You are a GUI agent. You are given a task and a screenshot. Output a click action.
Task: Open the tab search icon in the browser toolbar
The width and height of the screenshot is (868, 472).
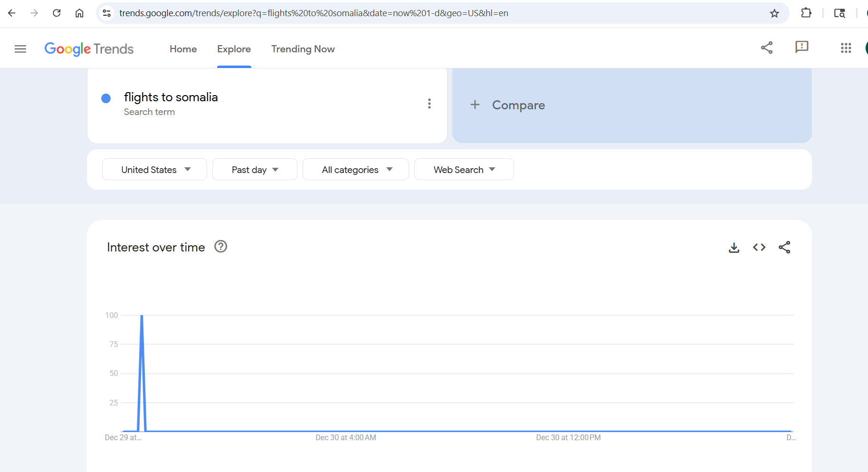(x=839, y=13)
